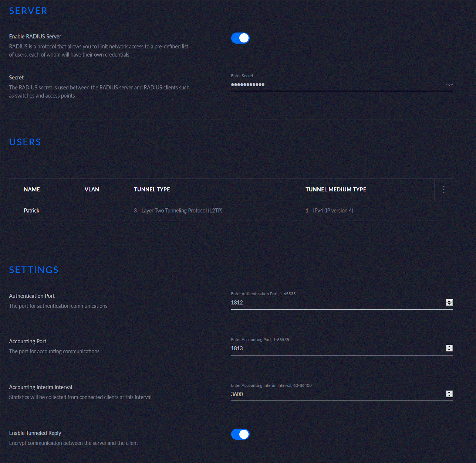The image size is (476, 463).
Task: Click the VLAN column header
Action: [x=92, y=190]
